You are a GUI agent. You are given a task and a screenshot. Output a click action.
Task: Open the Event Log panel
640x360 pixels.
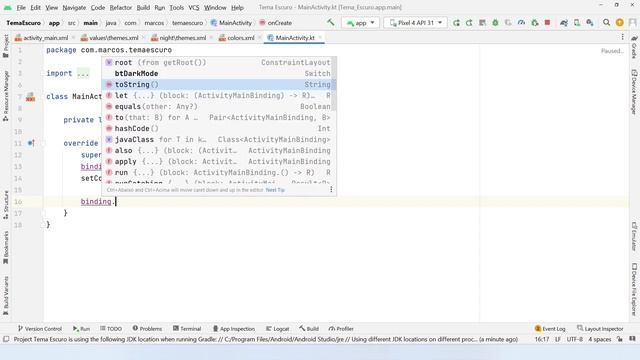[550, 329]
